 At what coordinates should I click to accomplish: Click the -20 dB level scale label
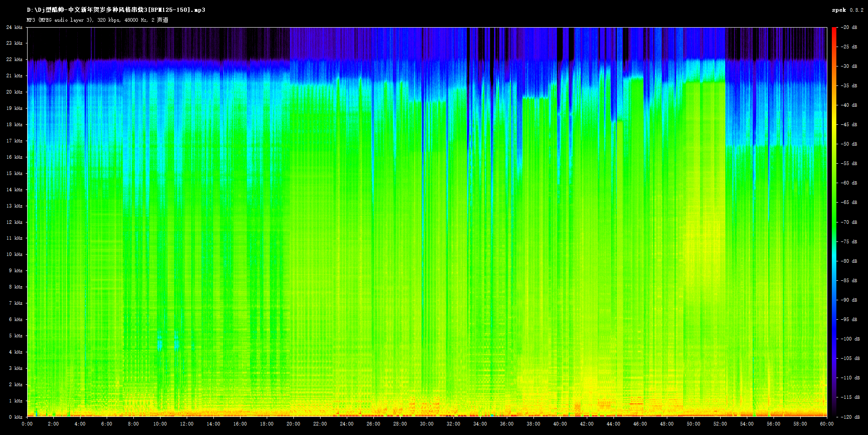pos(849,28)
